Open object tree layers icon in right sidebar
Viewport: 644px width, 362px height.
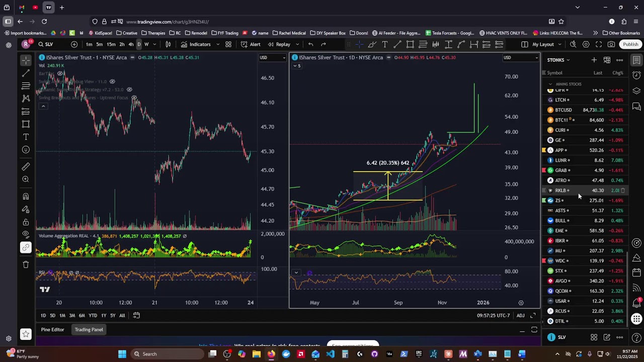[636, 91]
